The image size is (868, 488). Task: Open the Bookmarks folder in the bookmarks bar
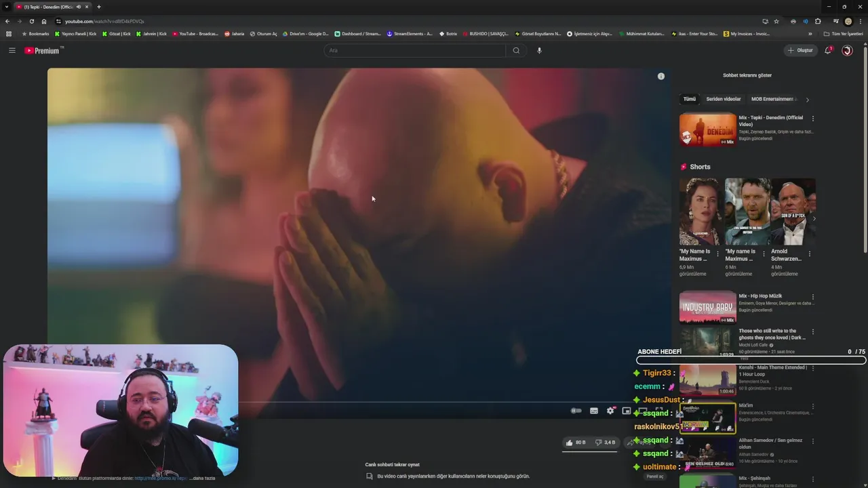[35, 33]
